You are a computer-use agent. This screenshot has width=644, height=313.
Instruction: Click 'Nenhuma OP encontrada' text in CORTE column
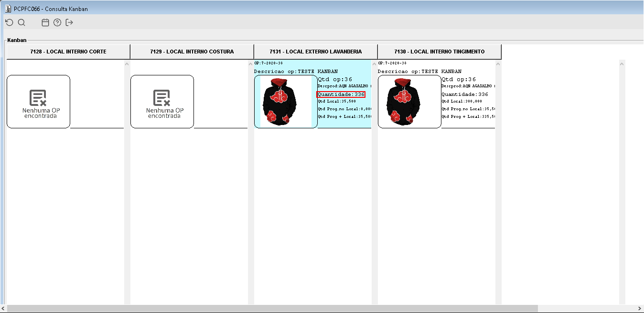coord(41,113)
